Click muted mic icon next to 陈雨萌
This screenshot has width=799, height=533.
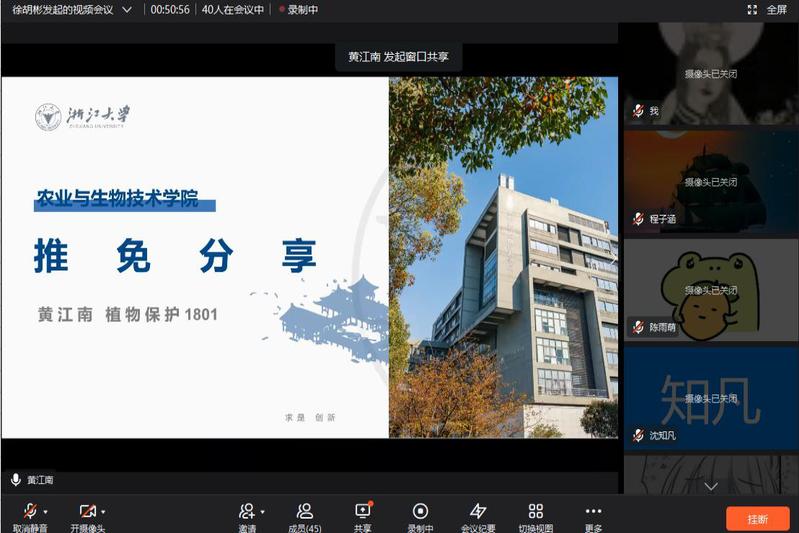[638, 327]
